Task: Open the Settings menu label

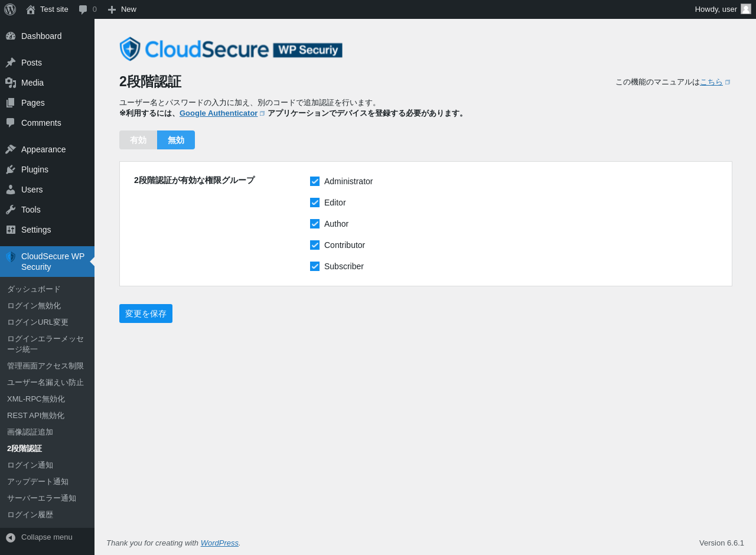Action: pyautogui.click(x=36, y=230)
